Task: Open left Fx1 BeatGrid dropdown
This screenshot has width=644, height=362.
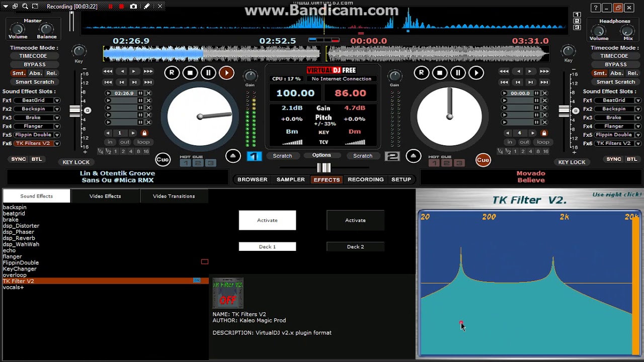Action: (x=57, y=101)
